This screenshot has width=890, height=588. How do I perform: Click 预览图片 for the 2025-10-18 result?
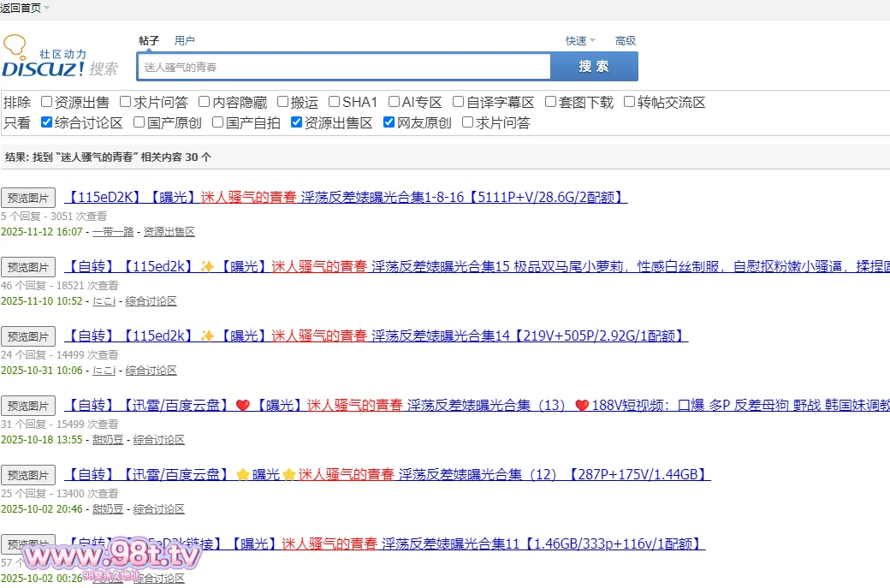click(28, 406)
